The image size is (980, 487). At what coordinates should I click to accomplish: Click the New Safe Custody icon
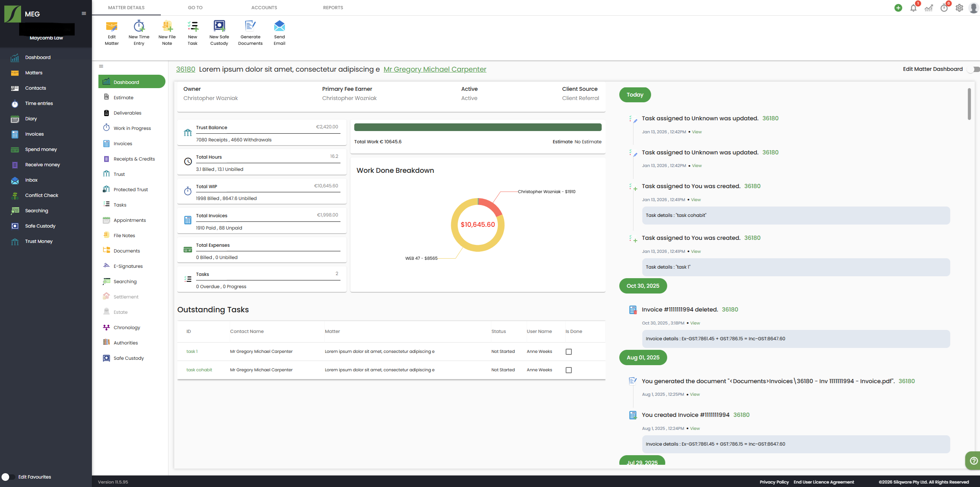219,26
